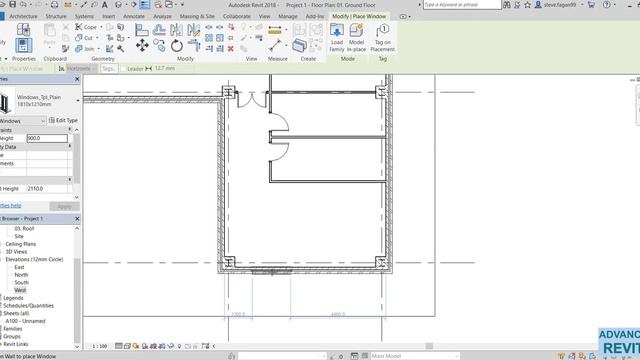640x360 pixels.
Task: Select Mirror Draw Axis tool
Action: click(193, 30)
